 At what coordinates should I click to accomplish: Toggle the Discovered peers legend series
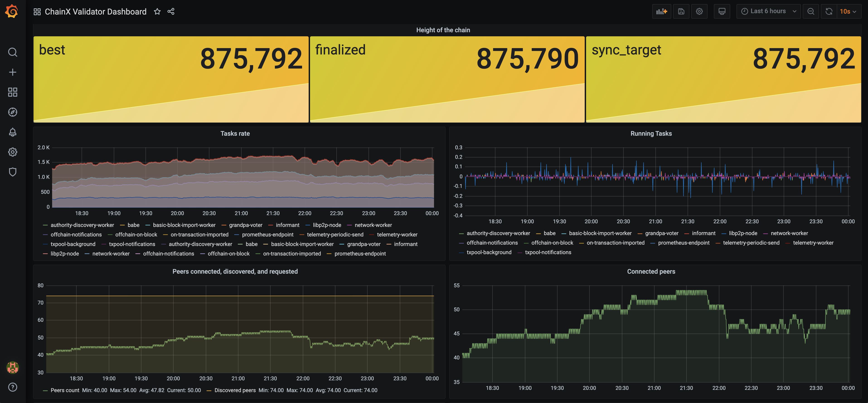(x=235, y=390)
